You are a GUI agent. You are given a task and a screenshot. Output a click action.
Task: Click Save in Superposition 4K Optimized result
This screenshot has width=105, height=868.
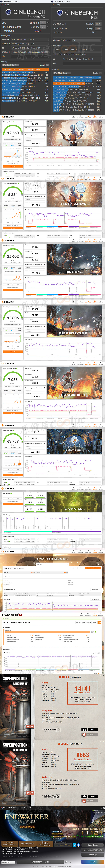point(93,796)
